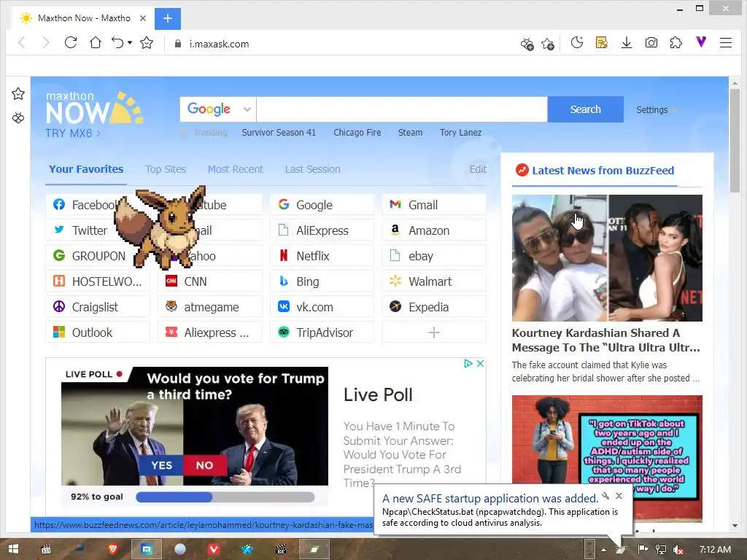
Task: Click the AdChoices triangle icon
Action: point(468,363)
